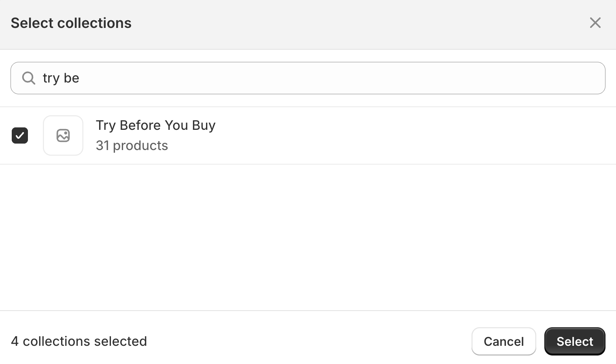Open the Try Before You Buy thumbnail
This screenshot has height=364, width=616.
(x=63, y=135)
